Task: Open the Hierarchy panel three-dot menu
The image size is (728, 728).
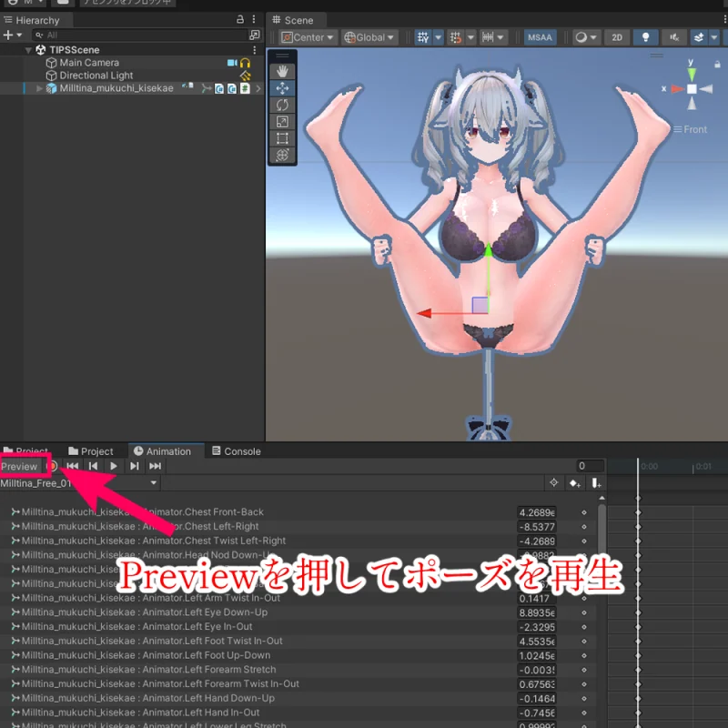Action: 254,19
